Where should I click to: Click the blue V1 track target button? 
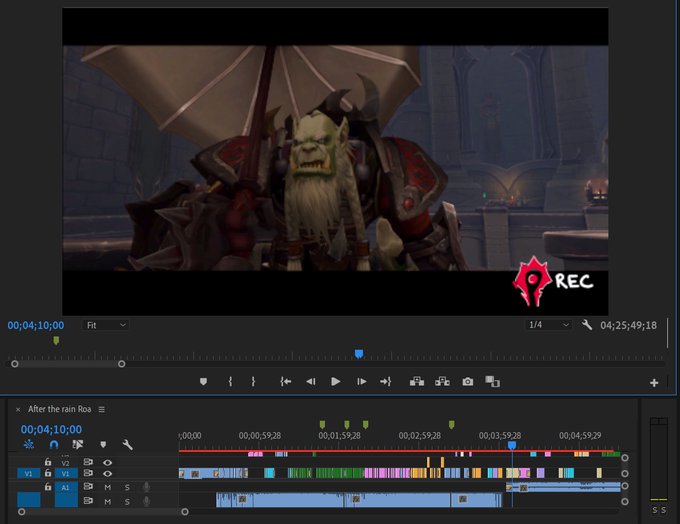point(66,473)
